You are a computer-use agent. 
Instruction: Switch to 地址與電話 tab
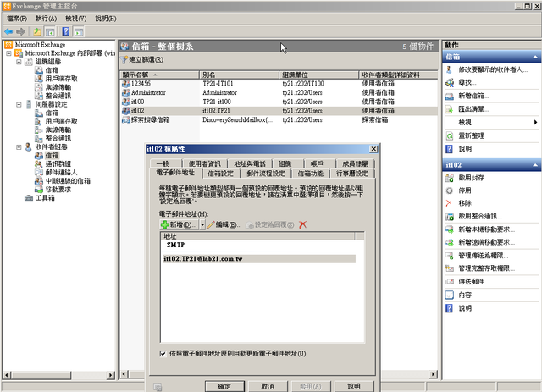point(250,164)
